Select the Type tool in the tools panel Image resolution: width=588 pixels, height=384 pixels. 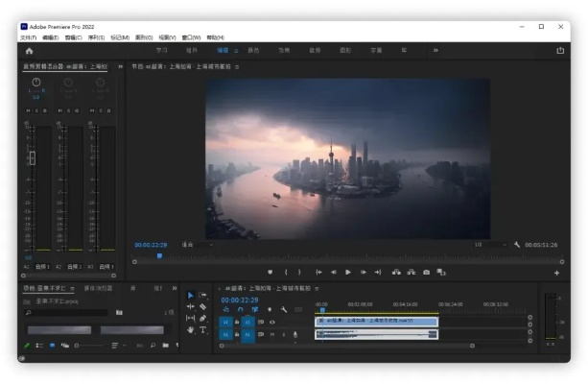coord(203,329)
